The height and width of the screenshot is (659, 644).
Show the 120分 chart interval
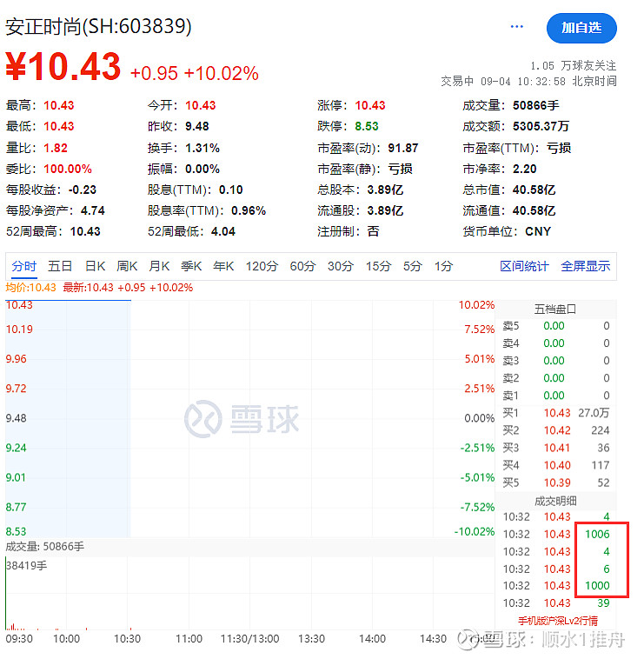pyautogui.click(x=262, y=266)
